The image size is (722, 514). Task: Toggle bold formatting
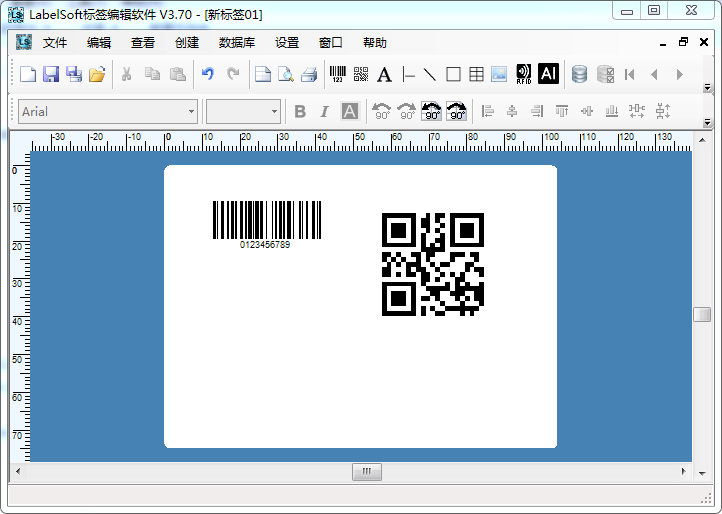(x=300, y=111)
